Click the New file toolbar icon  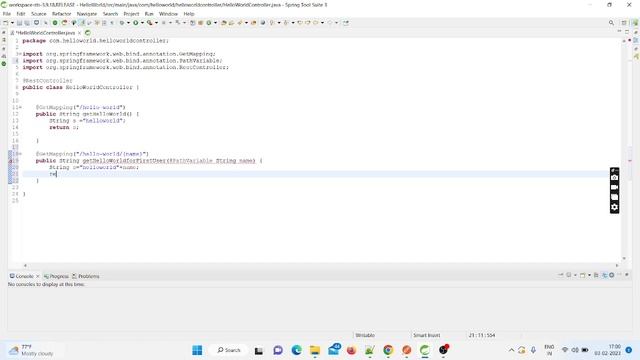click(x=6, y=23)
